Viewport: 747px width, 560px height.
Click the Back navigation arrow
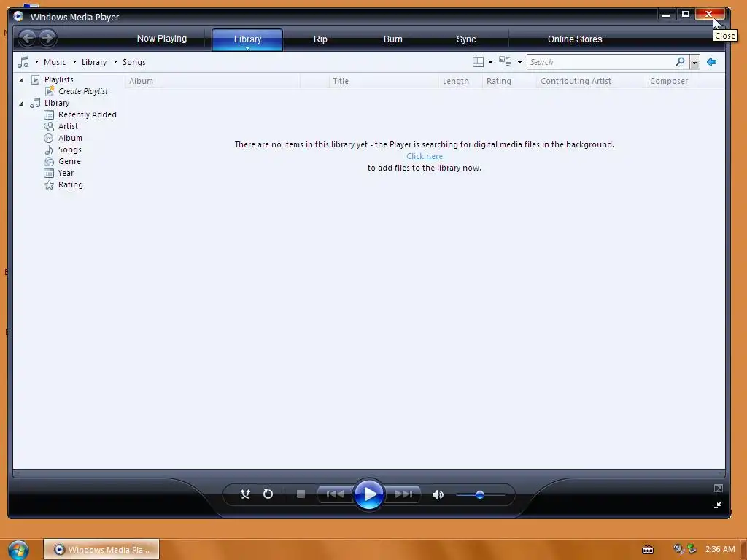[x=28, y=38]
